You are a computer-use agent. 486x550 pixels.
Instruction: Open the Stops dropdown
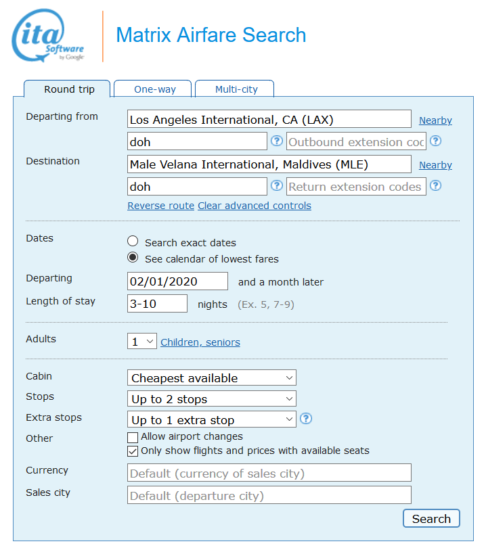click(x=212, y=399)
